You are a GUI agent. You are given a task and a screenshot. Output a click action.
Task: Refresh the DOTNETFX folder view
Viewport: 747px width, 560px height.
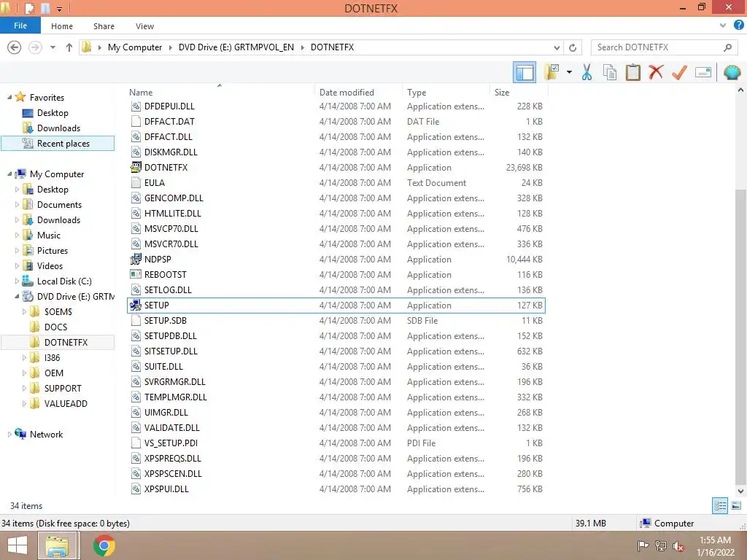(573, 47)
